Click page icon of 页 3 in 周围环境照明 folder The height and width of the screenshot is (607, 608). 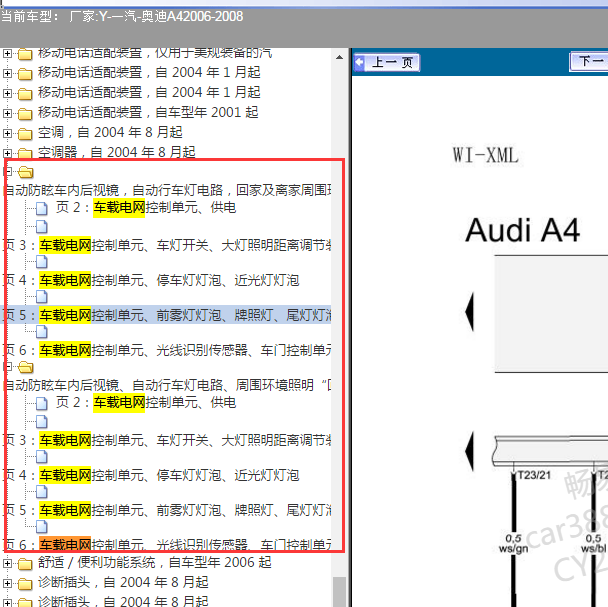pos(42,422)
